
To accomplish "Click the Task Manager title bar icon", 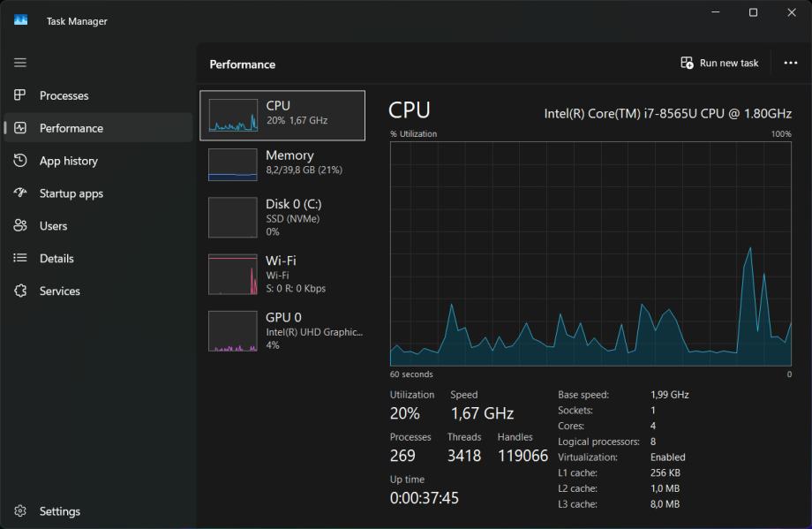I will point(20,20).
